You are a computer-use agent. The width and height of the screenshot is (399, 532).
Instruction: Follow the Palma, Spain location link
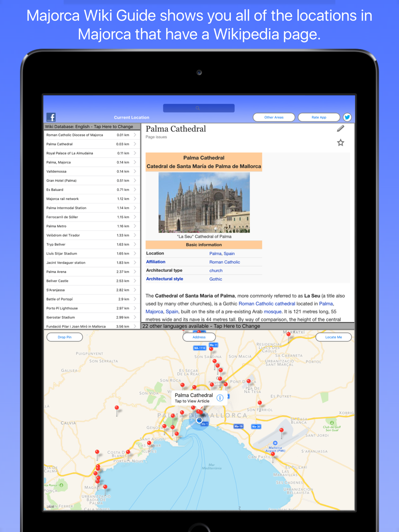(x=222, y=254)
